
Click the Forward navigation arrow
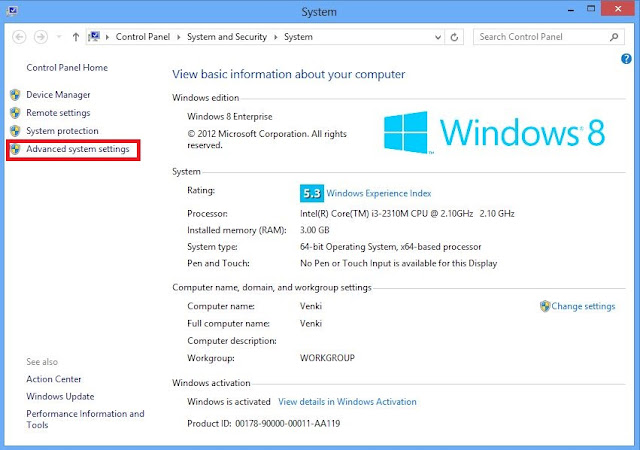pos(40,37)
